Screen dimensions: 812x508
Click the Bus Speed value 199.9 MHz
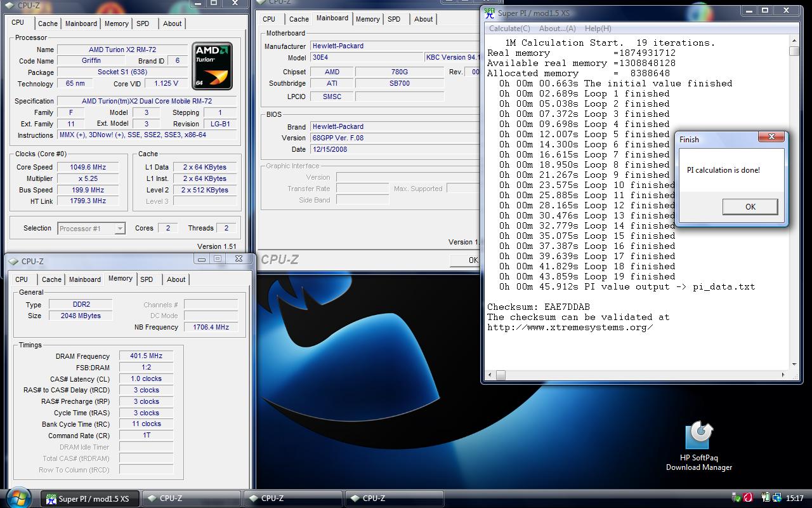point(88,190)
